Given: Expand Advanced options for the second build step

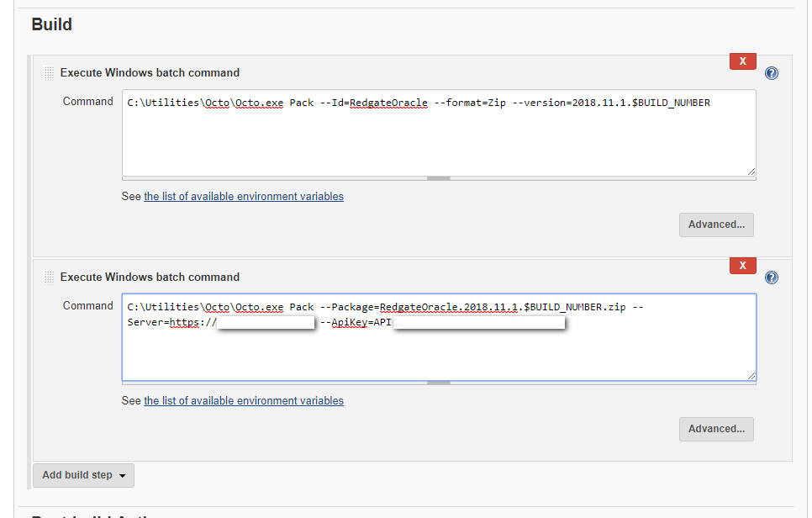Looking at the screenshot, I should 716,429.
